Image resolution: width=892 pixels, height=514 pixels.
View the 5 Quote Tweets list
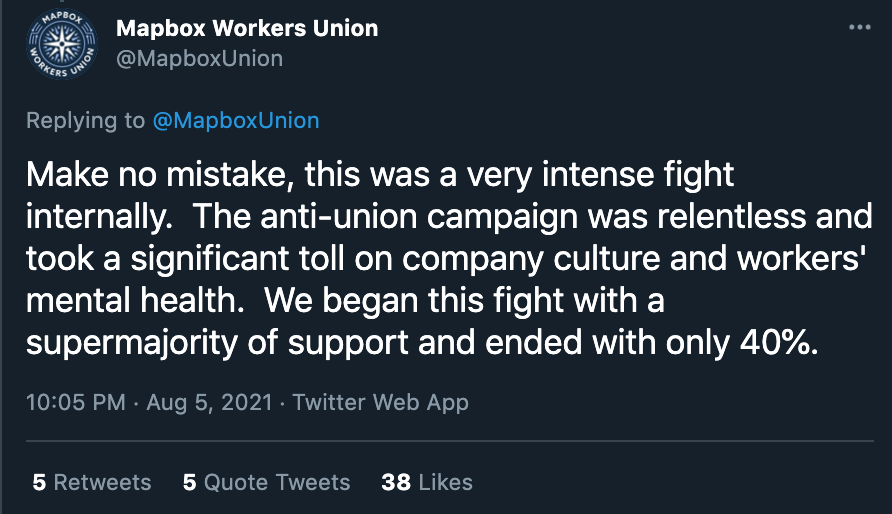point(266,482)
